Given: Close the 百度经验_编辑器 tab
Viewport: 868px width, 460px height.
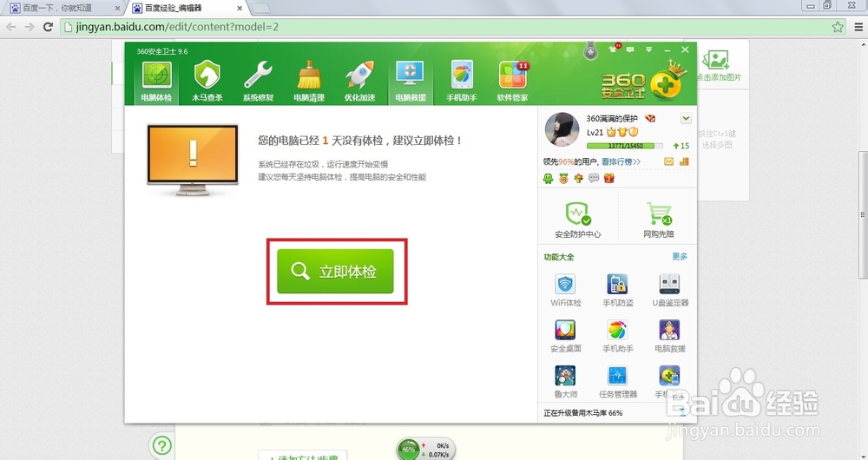Looking at the screenshot, I should click(x=240, y=9).
